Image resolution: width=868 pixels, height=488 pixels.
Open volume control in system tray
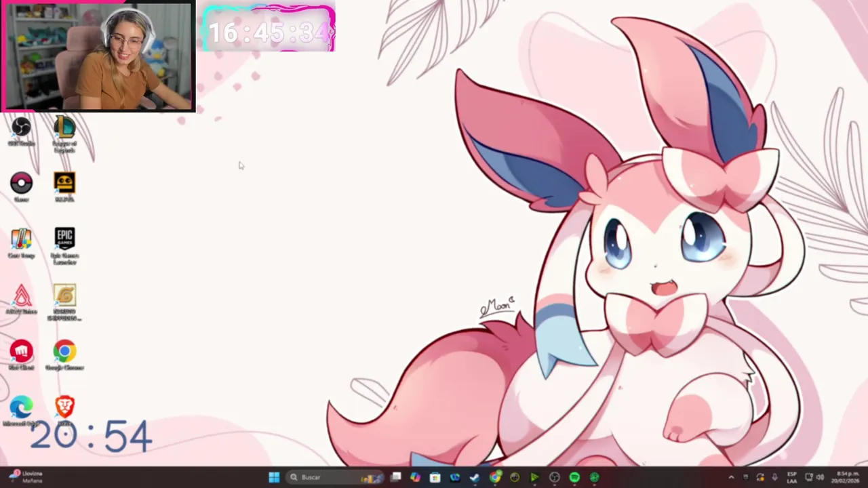pyautogui.click(x=820, y=477)
